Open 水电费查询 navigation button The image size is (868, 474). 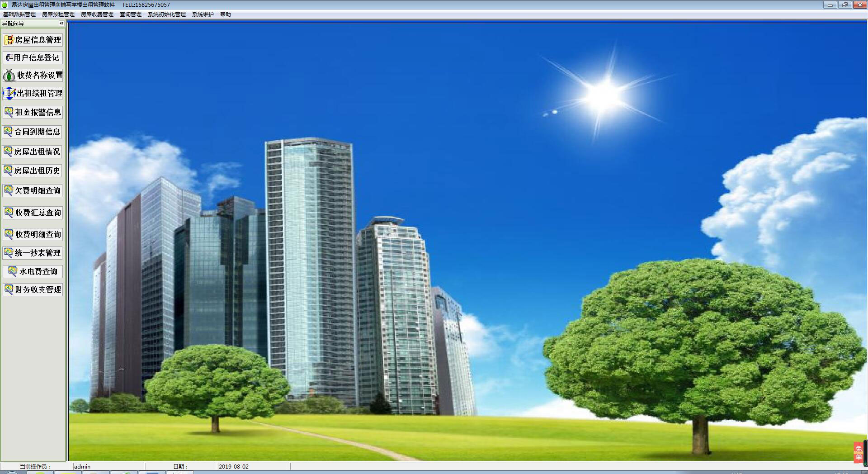[x=33, y=271]
